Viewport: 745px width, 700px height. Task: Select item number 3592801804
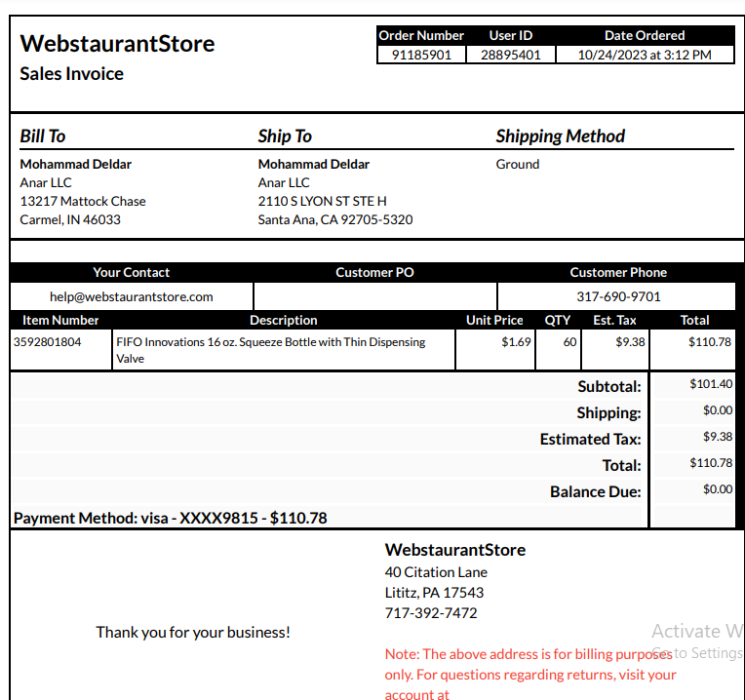(x=48, y=342)
